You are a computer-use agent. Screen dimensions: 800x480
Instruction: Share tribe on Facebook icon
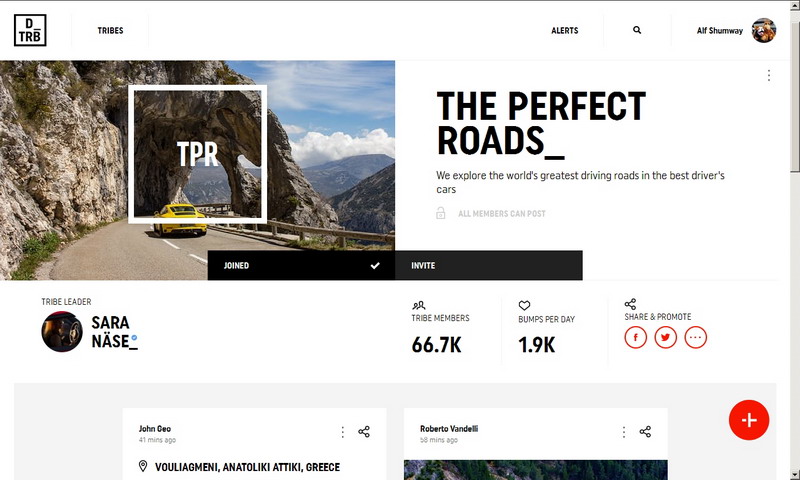pos(635,337)
